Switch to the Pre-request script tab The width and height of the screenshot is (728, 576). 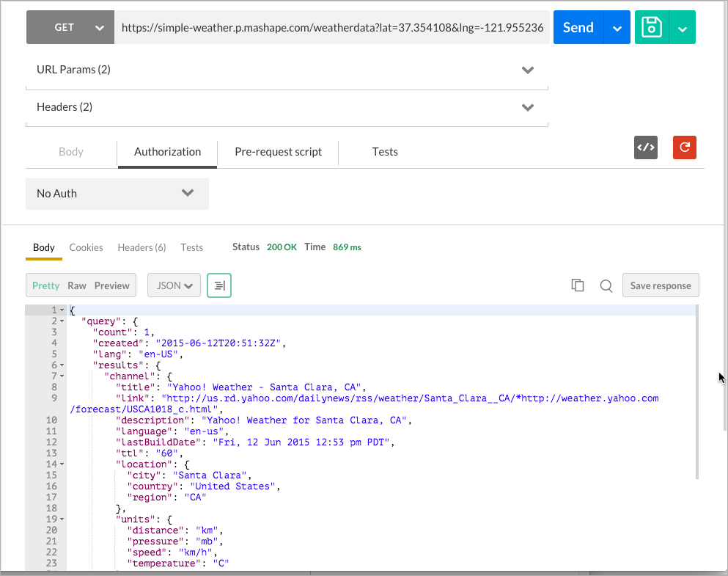point(278,152)
